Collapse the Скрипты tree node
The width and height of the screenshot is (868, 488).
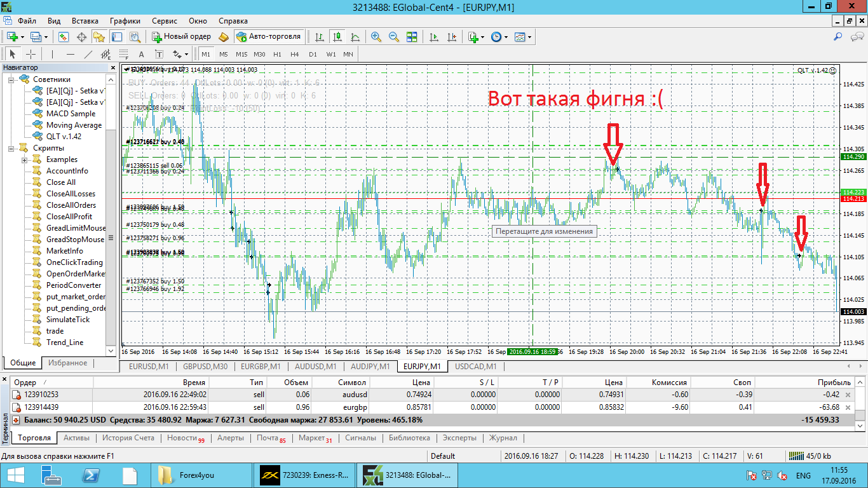point(11,148)
